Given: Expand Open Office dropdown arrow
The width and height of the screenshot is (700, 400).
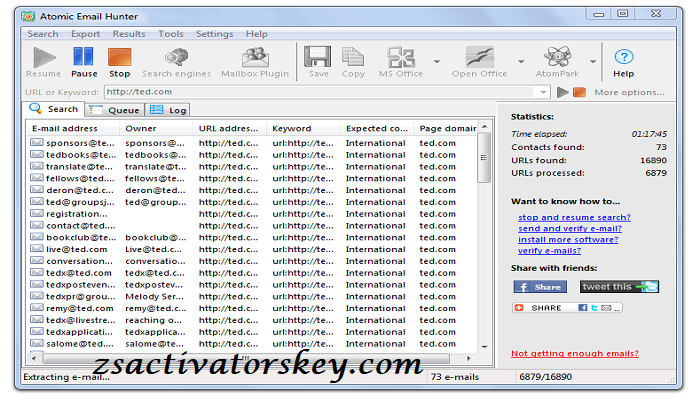Looking at the screenshot, I should (521, 62).
